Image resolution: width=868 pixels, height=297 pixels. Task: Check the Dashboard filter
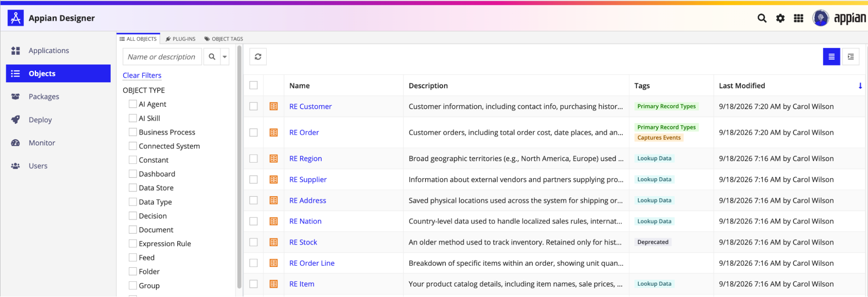click(x=133, y=174)
